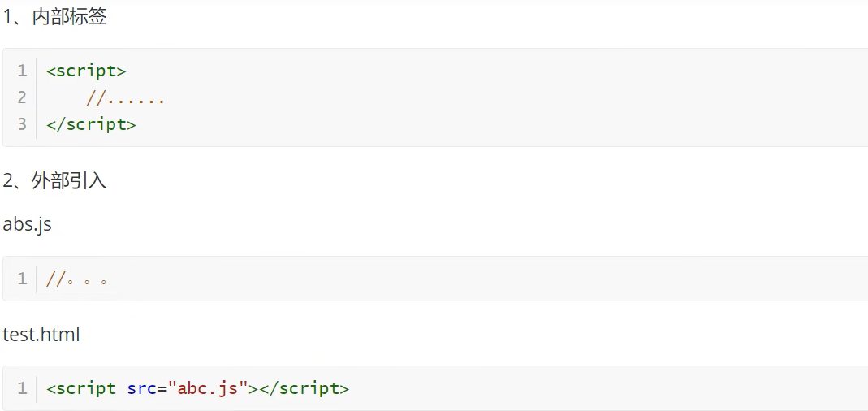Click the //。。。 comment in abs.js block
This screenshot has width=868, height=411.
78,279
